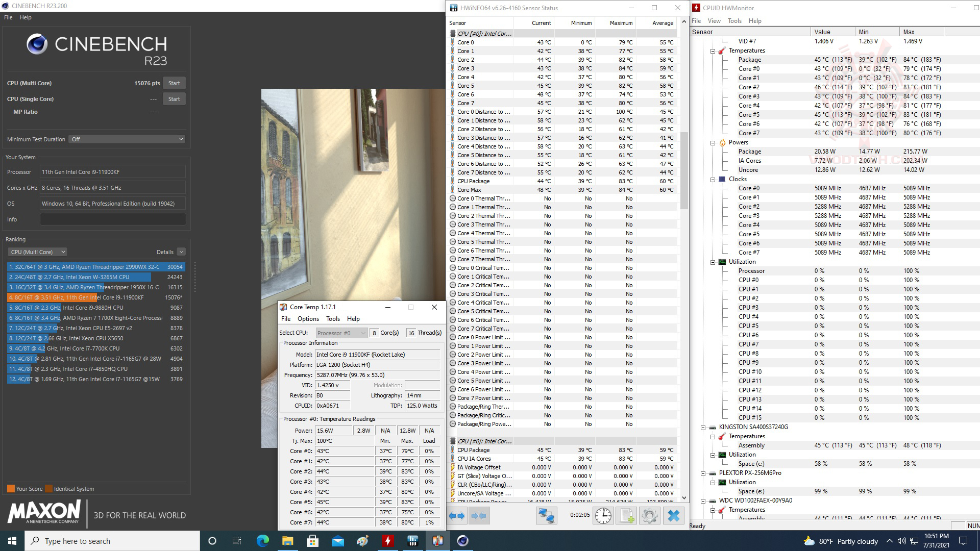Start the CPU Multi Core test
Image resolution: width=980 pixels, height=551 pixels.
point(174,83)
